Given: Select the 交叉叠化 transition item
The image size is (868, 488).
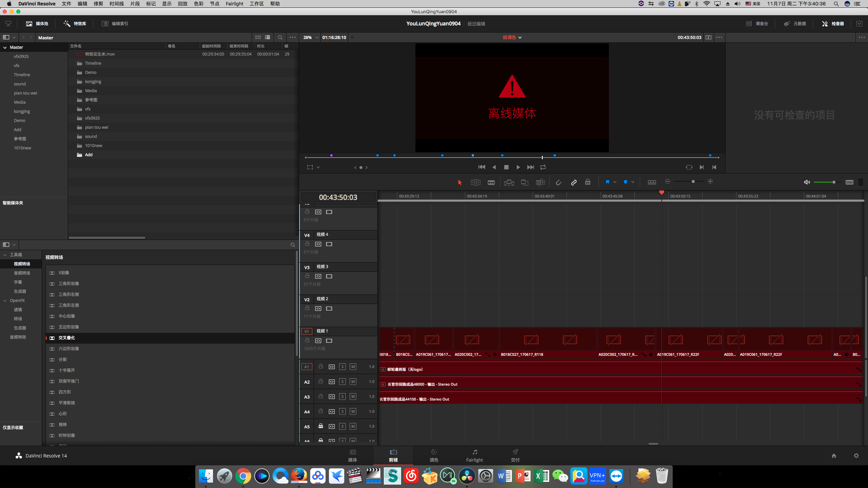Looking at the screenshot, I should pyautogui.click(x=67, y=338).
